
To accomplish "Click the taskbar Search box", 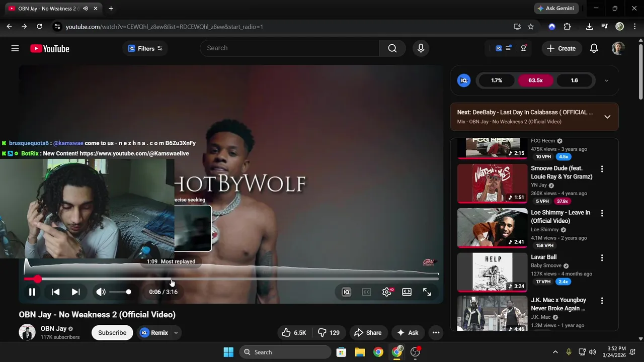I will coord(285,352).
